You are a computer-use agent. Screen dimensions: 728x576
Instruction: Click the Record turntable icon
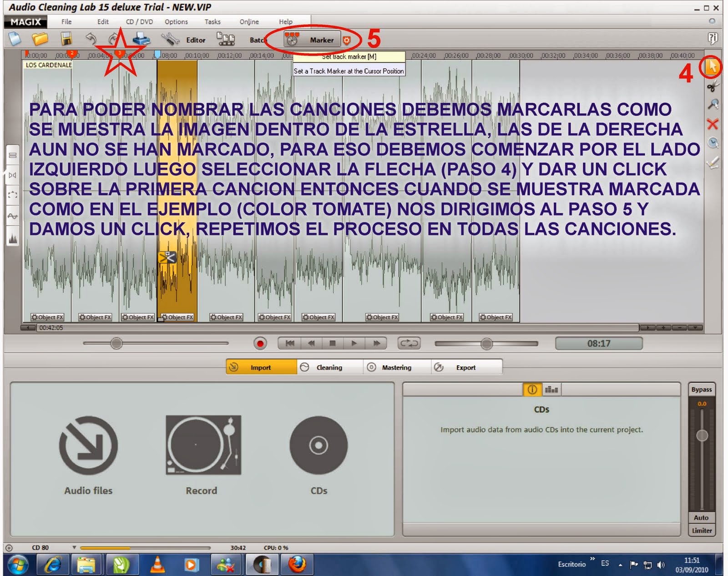coord(203,445)
